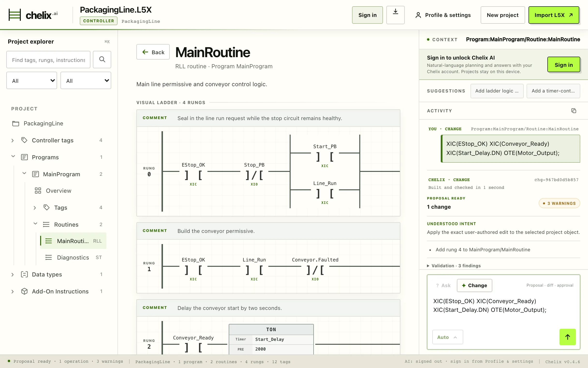Open Diagnostics ST routine
Viewport: 588px width, 368px height.
(x=73, y=257)
